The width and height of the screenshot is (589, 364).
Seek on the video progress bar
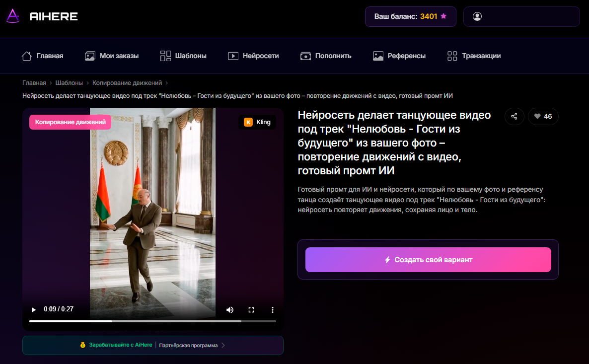coord(152,321)
